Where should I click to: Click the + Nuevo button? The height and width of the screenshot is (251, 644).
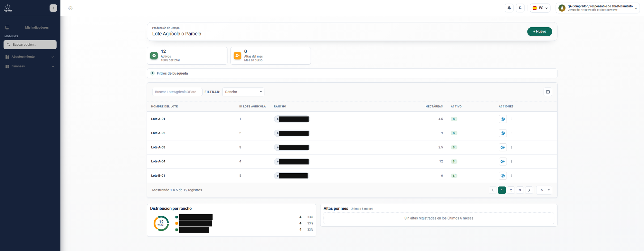point(539,31)
